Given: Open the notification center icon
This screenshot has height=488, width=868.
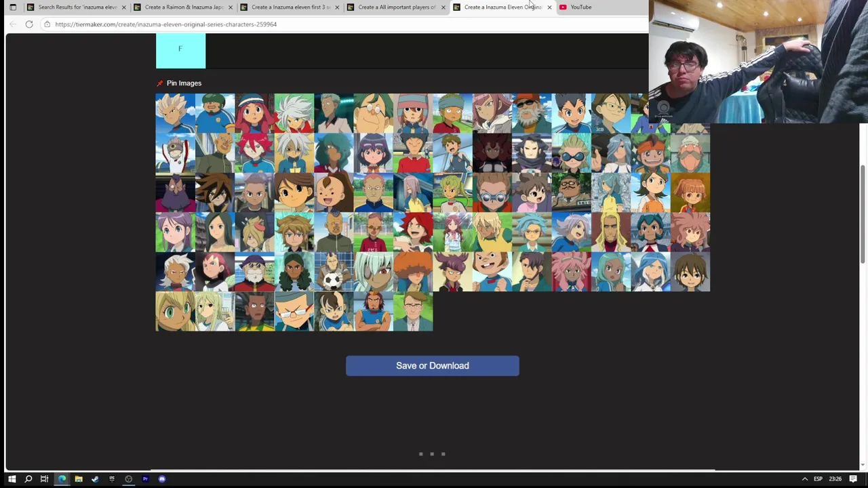Looking at the screenshot, I should click(853, 479).
